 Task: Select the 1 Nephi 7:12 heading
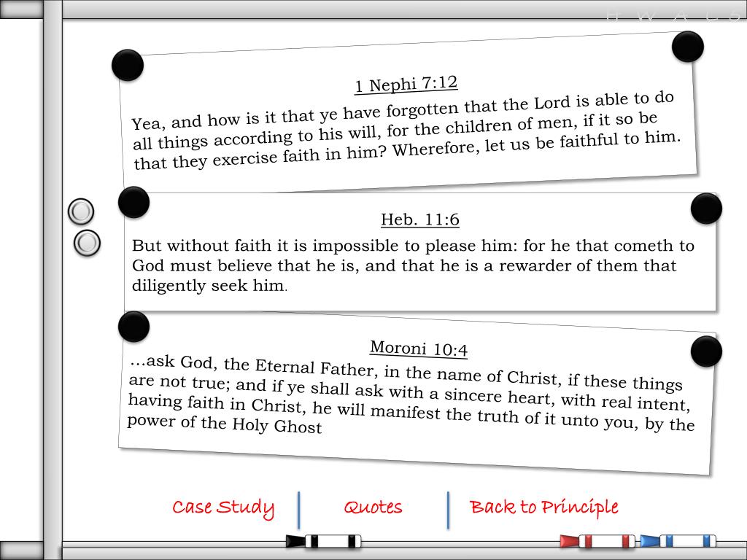[406, 85]
